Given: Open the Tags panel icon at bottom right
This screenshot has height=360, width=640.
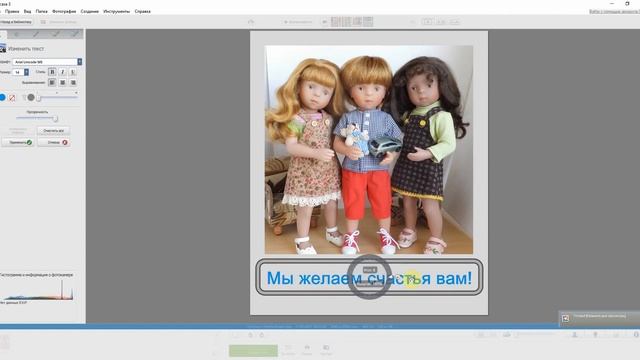Looking at the screenshot, I should [x=616, y=335].
